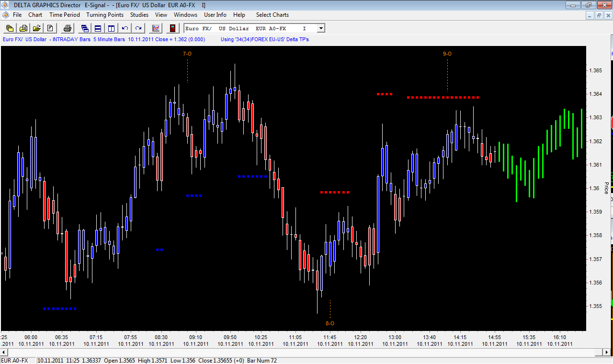Click the 8-O turning point marker
Screen dimensions: 613x364
pyautogui.click(x=330, y=323)
